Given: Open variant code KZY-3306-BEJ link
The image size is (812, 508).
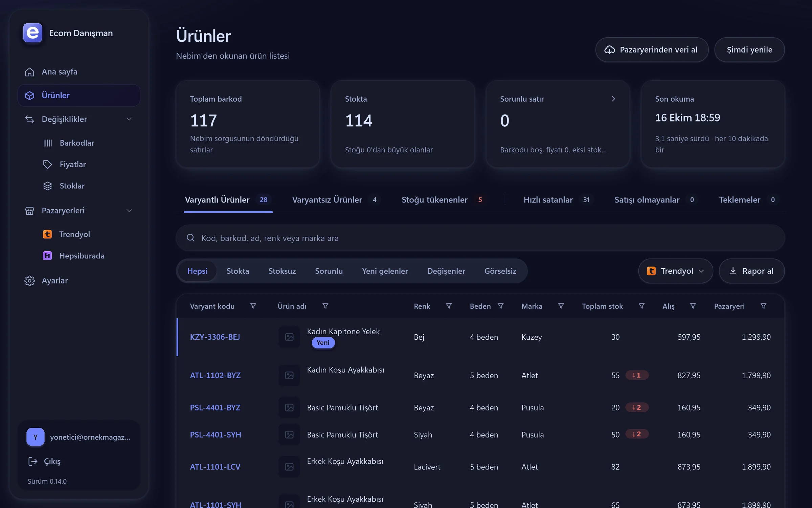Looking at the screenshot, I should [215, 337].
